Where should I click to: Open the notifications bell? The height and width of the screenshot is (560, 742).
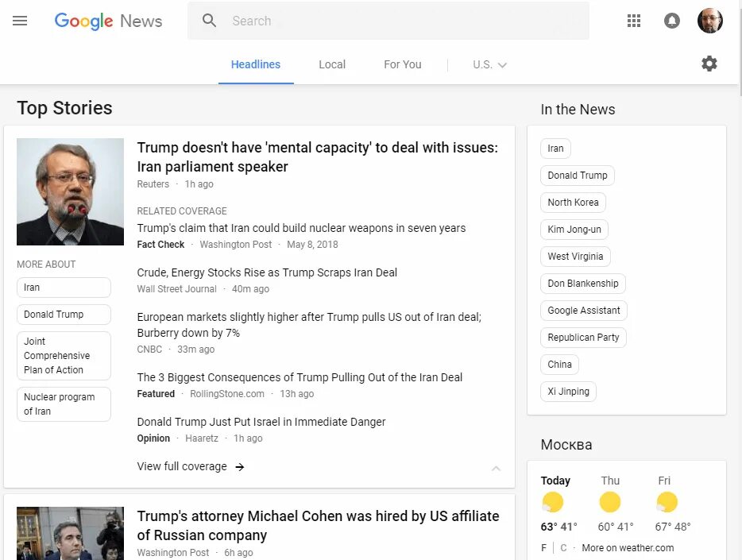coord(671,21)
